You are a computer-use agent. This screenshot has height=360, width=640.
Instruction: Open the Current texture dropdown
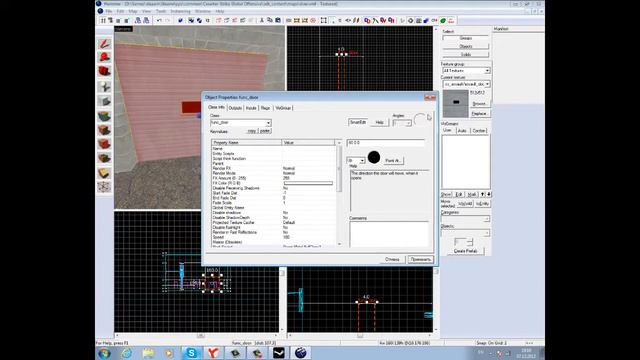pos(487,84)
